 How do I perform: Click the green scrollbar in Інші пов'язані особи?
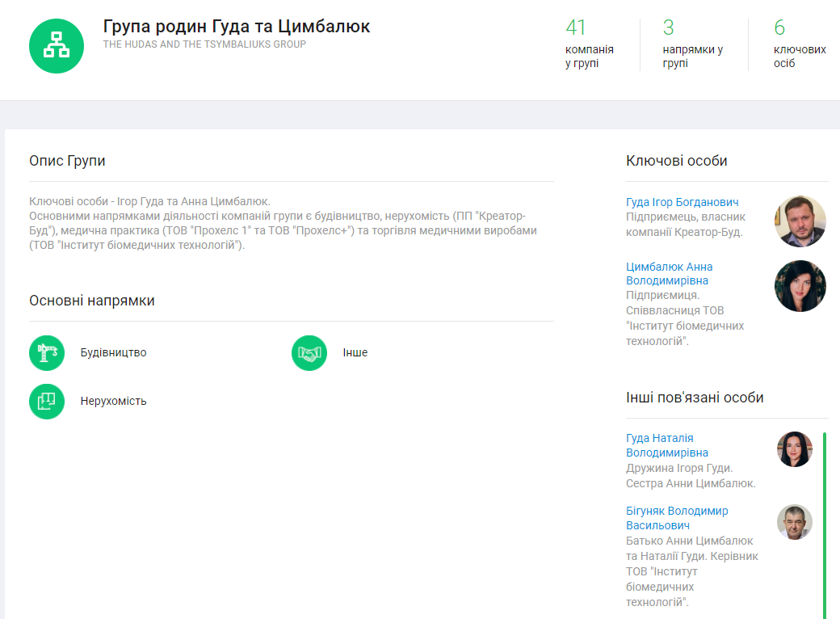pos(824,525)
